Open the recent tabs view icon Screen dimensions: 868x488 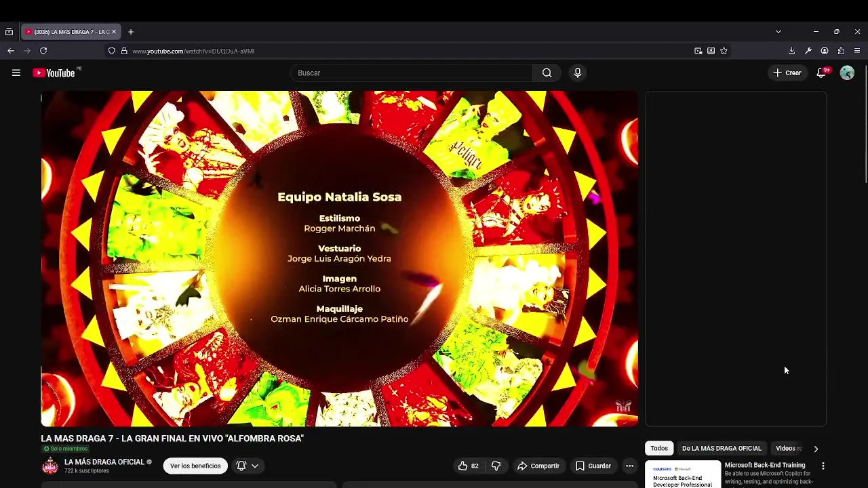9,32
